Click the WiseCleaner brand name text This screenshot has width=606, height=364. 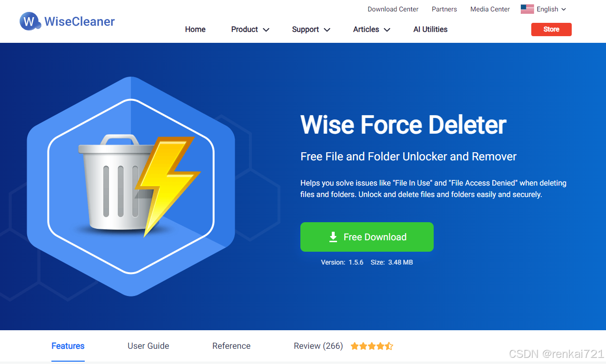click(x=79, y=22)
